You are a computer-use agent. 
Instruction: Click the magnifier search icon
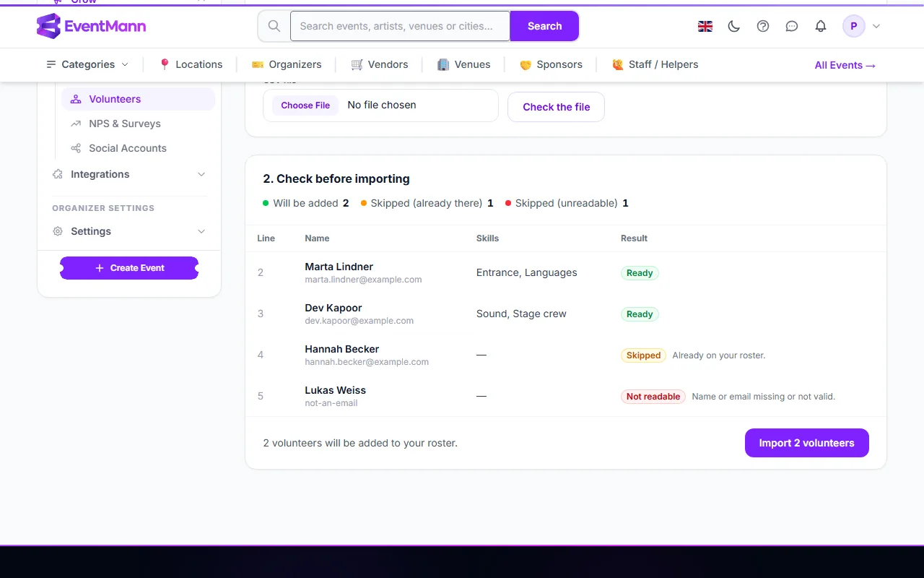click(x=274, y=26)
